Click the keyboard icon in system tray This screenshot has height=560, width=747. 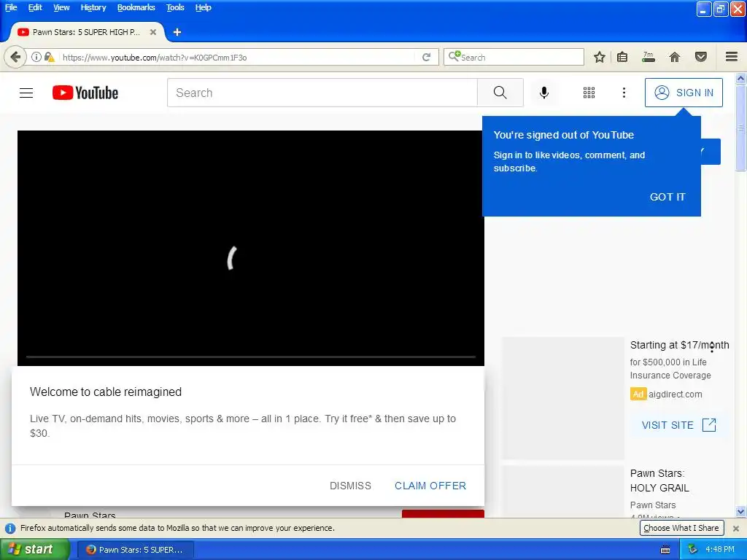(x=665, y=550)
